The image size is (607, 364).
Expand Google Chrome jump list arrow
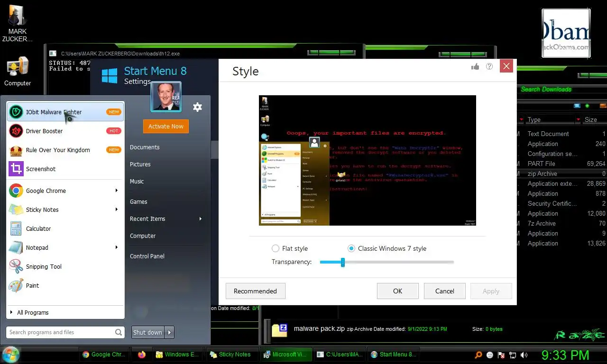pos(117,191)
